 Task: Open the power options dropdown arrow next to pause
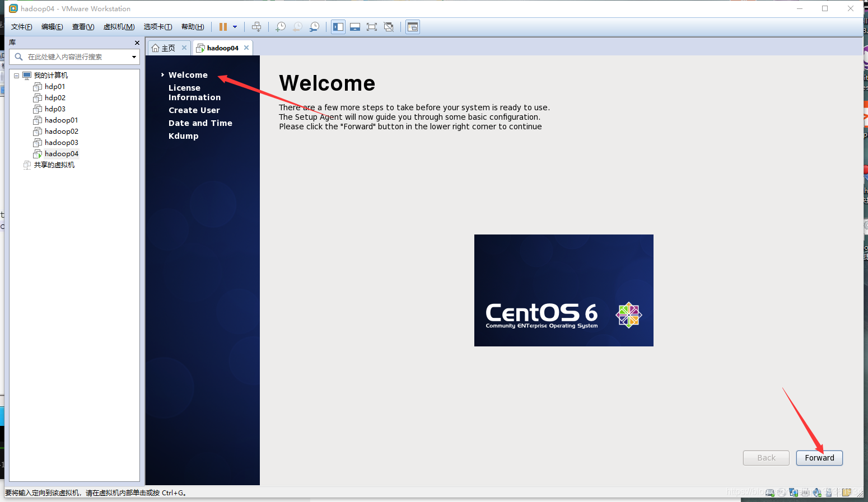pyautogui.click(x=235, y=27)
